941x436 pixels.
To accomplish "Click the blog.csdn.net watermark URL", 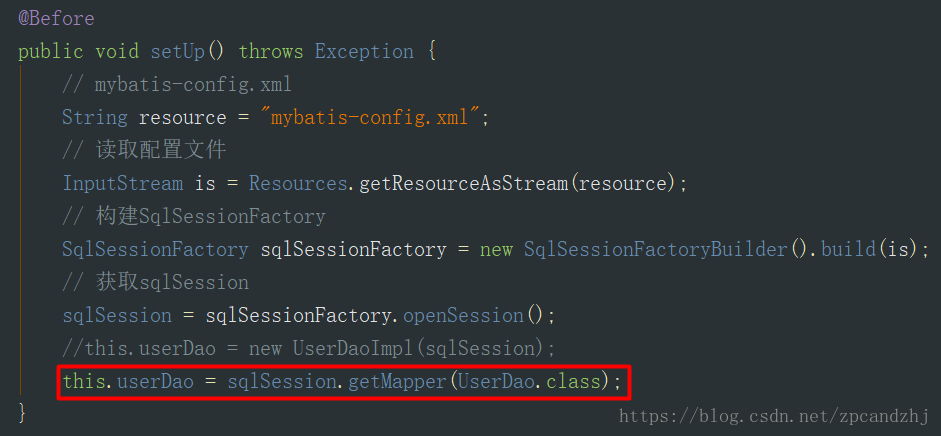I will (775, 416).
